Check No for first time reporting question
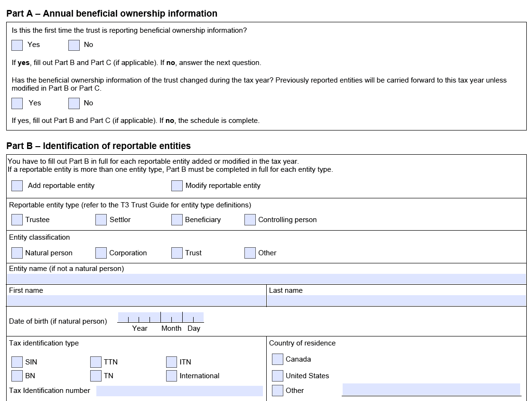Screen dimensions: 532x401 (74, 45)
